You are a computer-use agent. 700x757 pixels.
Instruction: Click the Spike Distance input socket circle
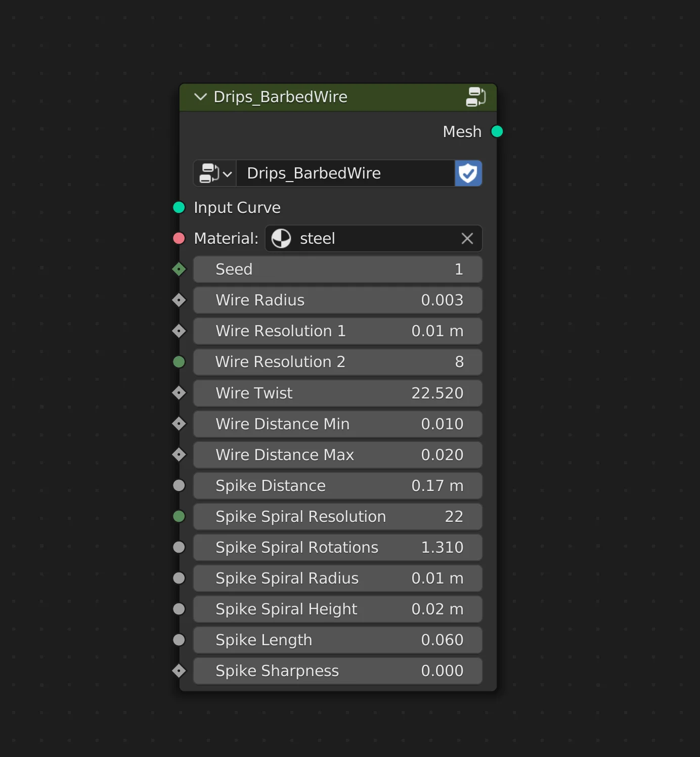coord(179,485)
